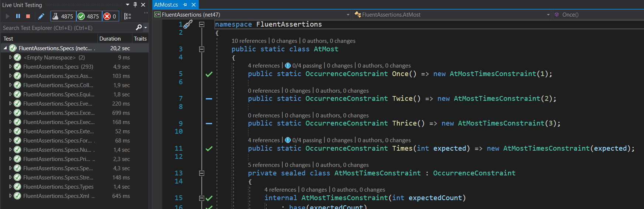Pause Live Unit Testing

[x=18, y=16]
